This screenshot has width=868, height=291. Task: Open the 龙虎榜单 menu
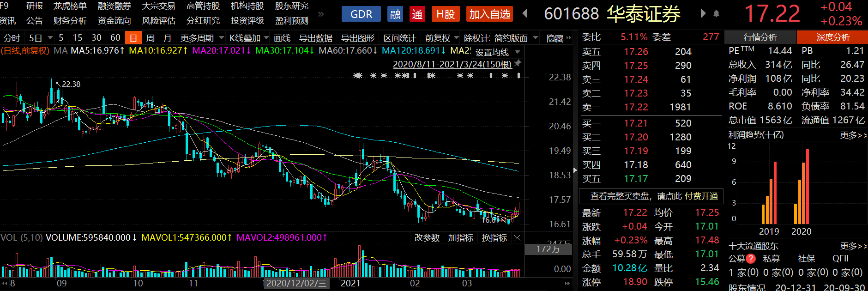click(x=70, y=6)
